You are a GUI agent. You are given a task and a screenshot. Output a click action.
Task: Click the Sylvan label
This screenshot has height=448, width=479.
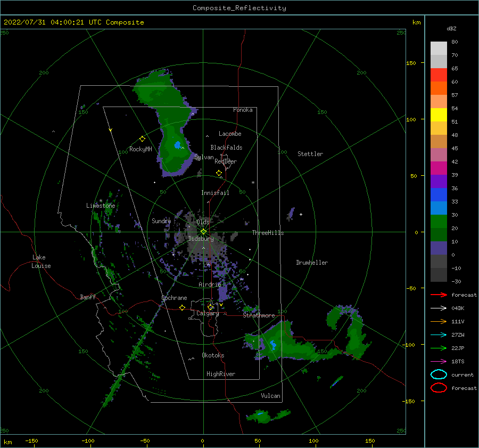[x=204, y=157]
